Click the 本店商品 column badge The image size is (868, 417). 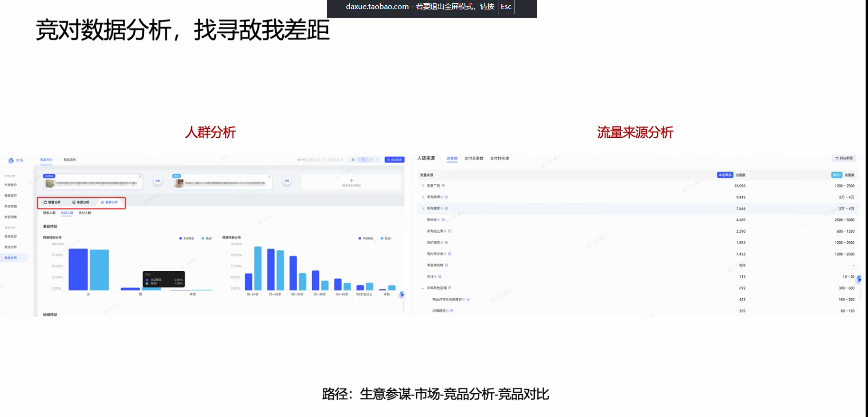coord(725,175)
